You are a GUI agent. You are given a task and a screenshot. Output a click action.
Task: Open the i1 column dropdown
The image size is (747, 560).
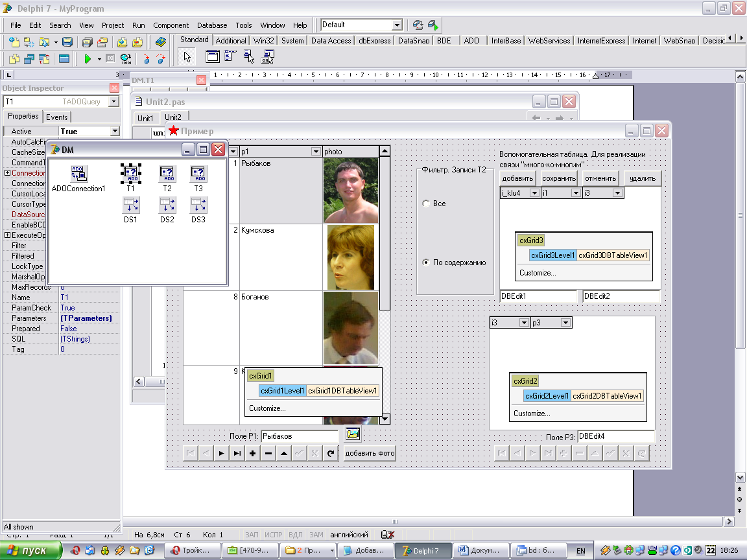click(x=576, y=193)
